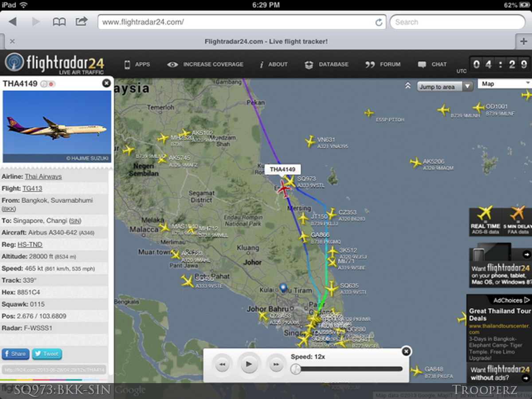
Task: Tap the Safari share icon
Action: 82,21
